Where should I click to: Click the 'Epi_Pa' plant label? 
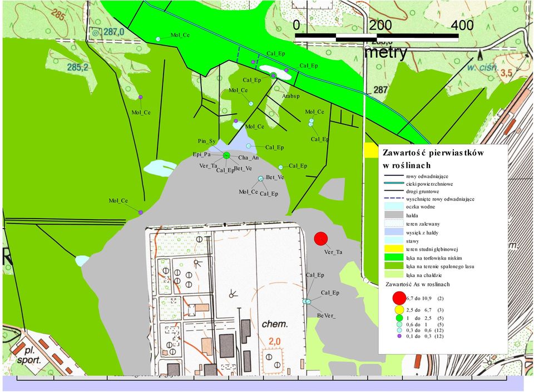(x=201, y=155)
